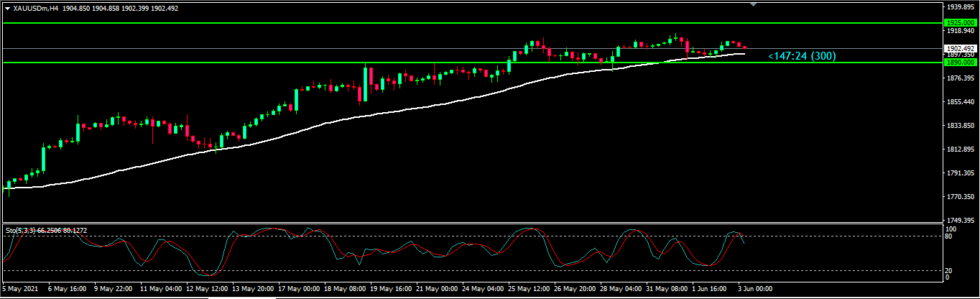Select the green 1925.000 price label
980x299 pixels.
click(x=959, y=23)
